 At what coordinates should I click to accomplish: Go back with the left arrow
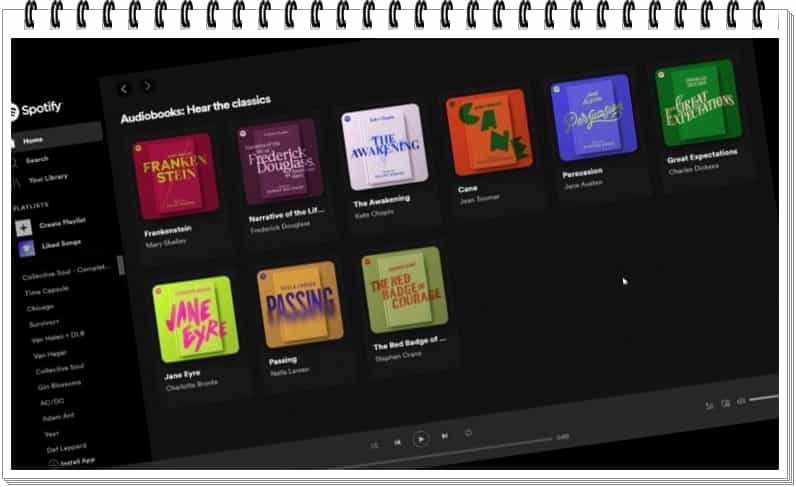pos(124,89)
